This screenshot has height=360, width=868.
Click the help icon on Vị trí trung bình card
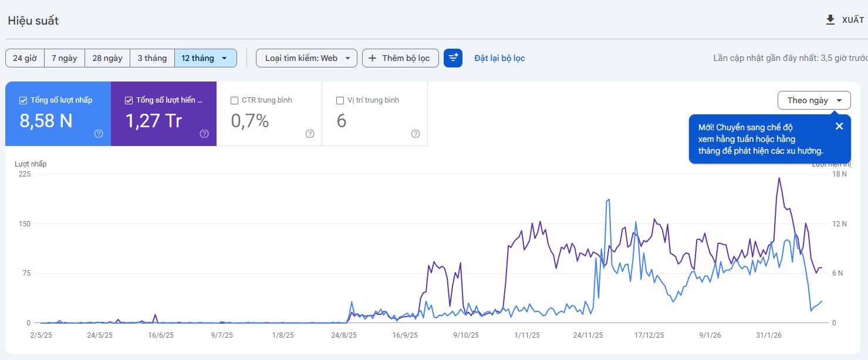416,134
